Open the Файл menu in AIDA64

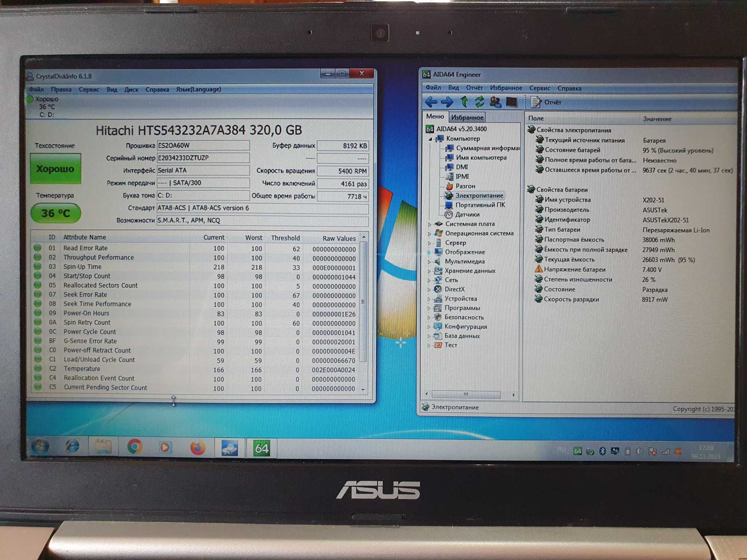tap(433, 88)
